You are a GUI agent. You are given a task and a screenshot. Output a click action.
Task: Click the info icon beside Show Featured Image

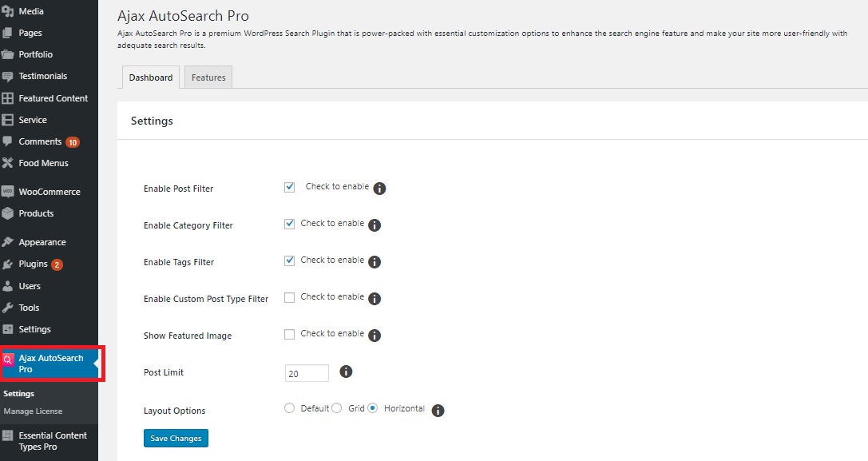pyautogui.click(x=375, y=336)
